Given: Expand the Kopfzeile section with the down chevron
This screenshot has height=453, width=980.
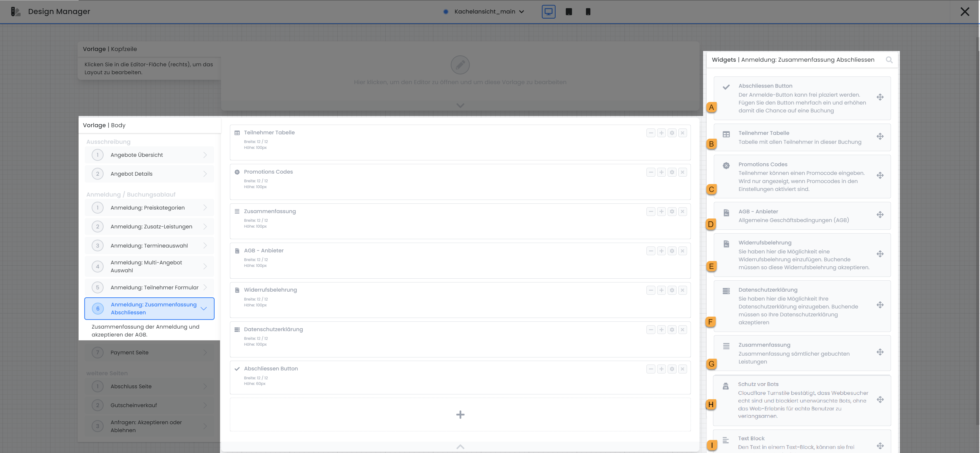Looking at the screenshot, I should [x=460, y=106].
